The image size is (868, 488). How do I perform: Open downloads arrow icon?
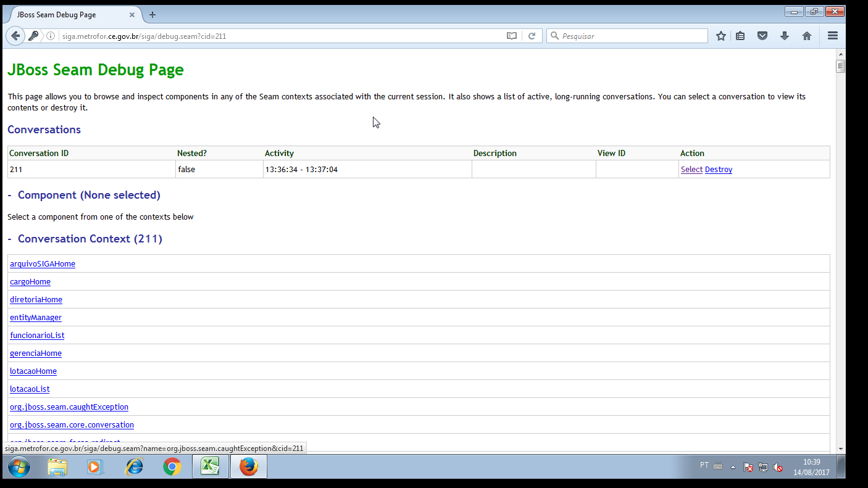click(x=785, y=36)
